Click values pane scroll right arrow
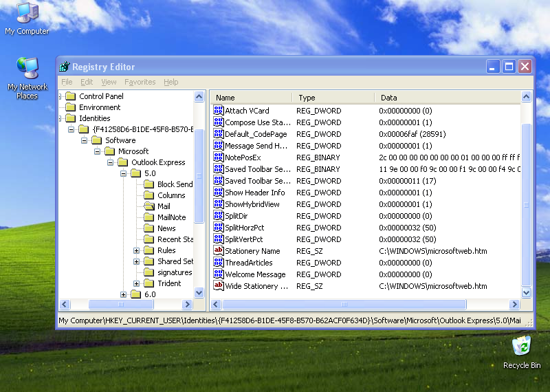This screenshot has width=550, height=392. click(x=514, y=304)
